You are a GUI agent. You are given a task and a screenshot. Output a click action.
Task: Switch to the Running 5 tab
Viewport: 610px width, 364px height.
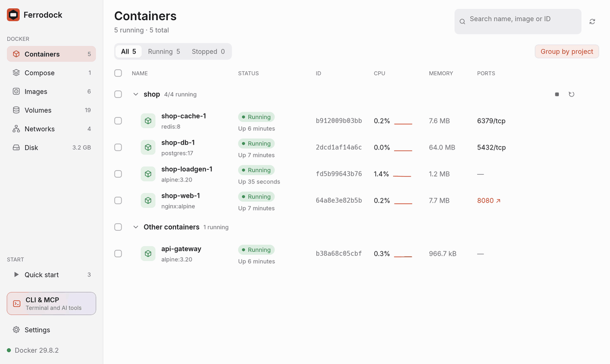click(x=164, y=51)
